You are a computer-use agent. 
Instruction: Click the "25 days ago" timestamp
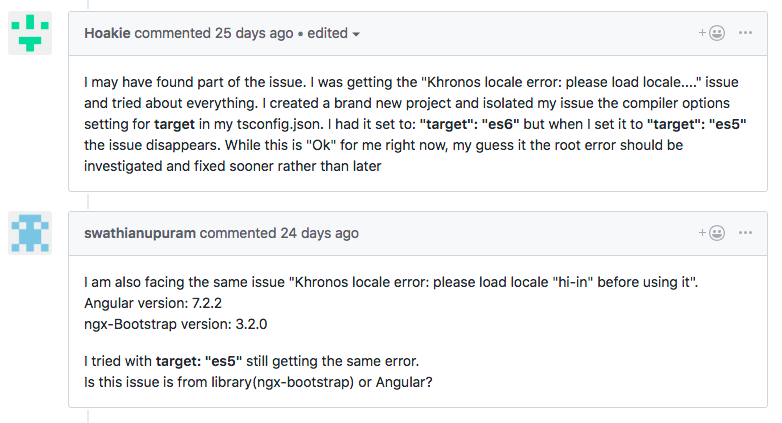click(x=254, y=33)
